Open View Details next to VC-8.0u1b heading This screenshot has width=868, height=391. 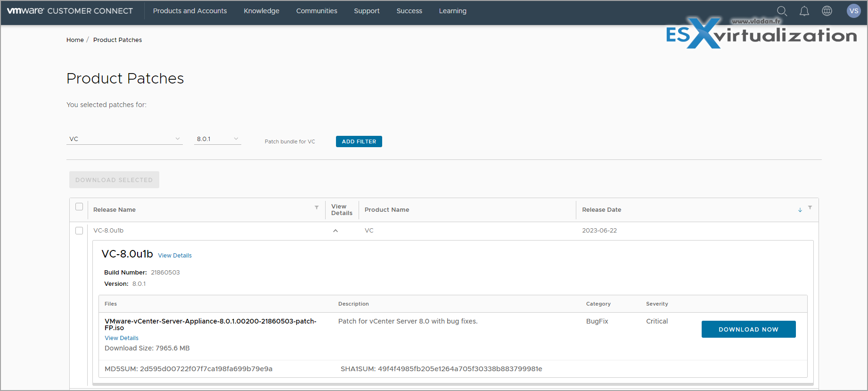[x=175, y=256]
